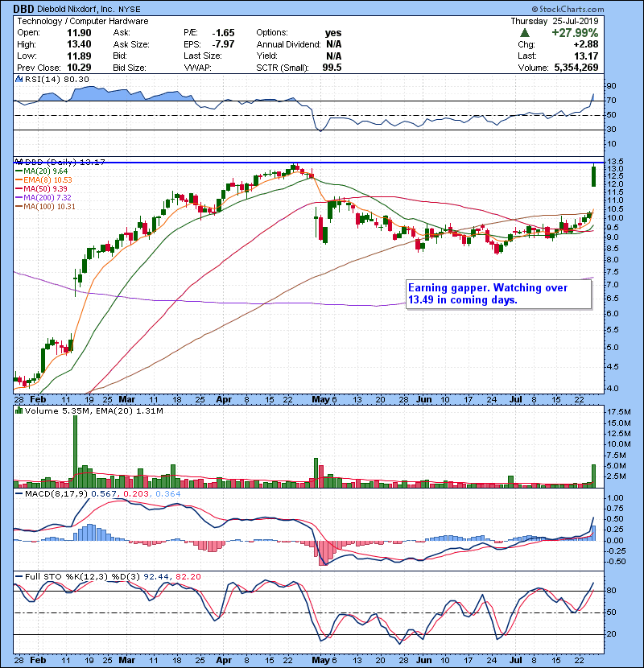Click the NYSE exchange label
Screen dimensions: 644x668
pos(129,9)
